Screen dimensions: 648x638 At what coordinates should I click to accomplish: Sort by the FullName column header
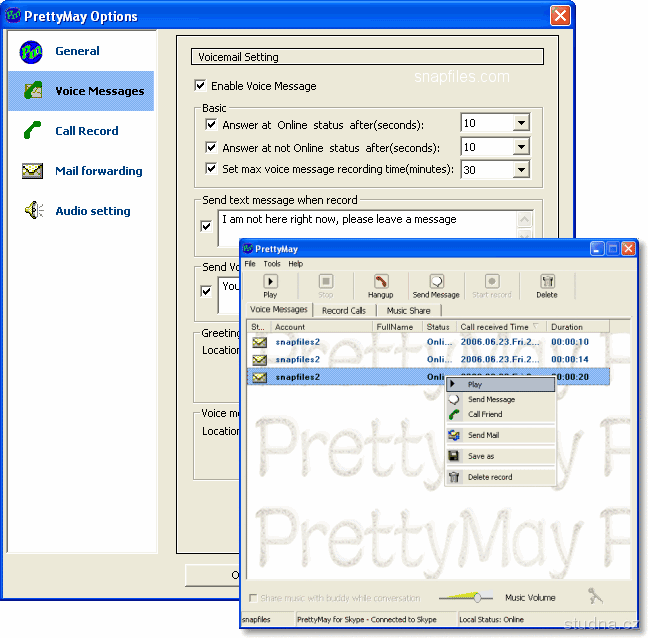pyautogui.click(x=397, y=327)
